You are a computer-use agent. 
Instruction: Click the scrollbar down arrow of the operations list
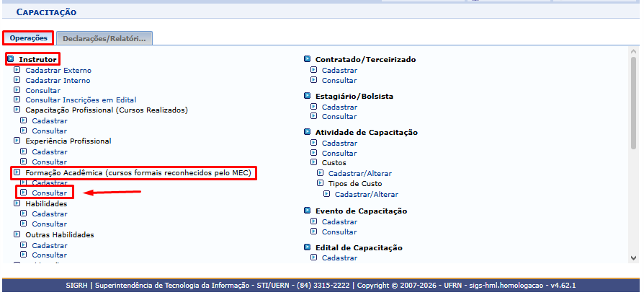pos(633,257)
